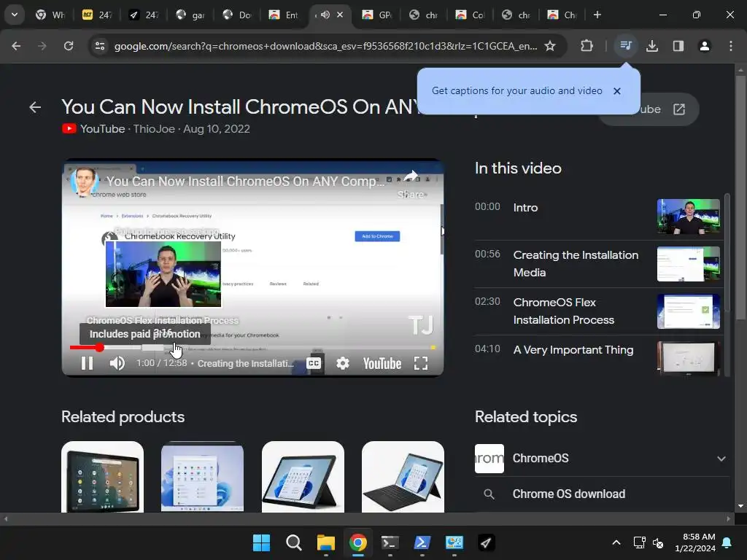The image size is (747, 560).
Task: Switch to the 'Col' tab
Action: (471, 15)
